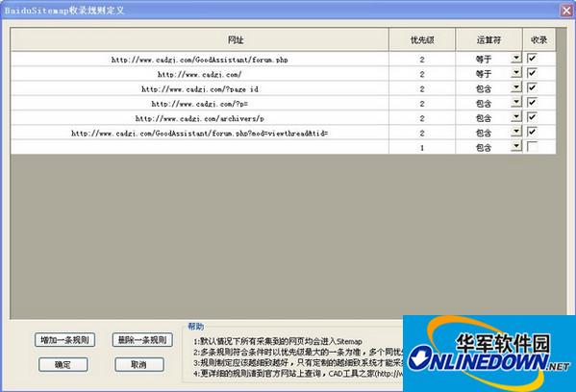Click 等于 operator in GoodAssistant/forum.php row
This screenshot has height=392, width=576.
coord(484,60)
